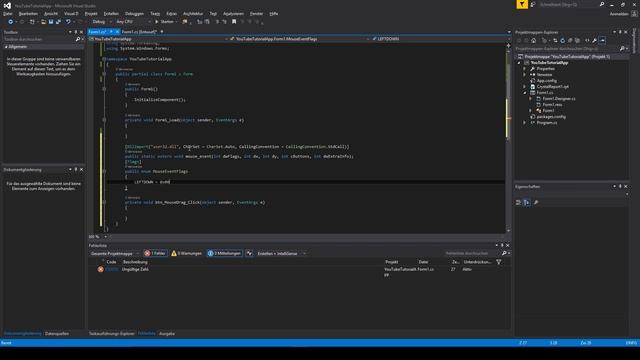Click the save all toolbar icon
Viewport: 640px width, 360px height.
point(58,22)
